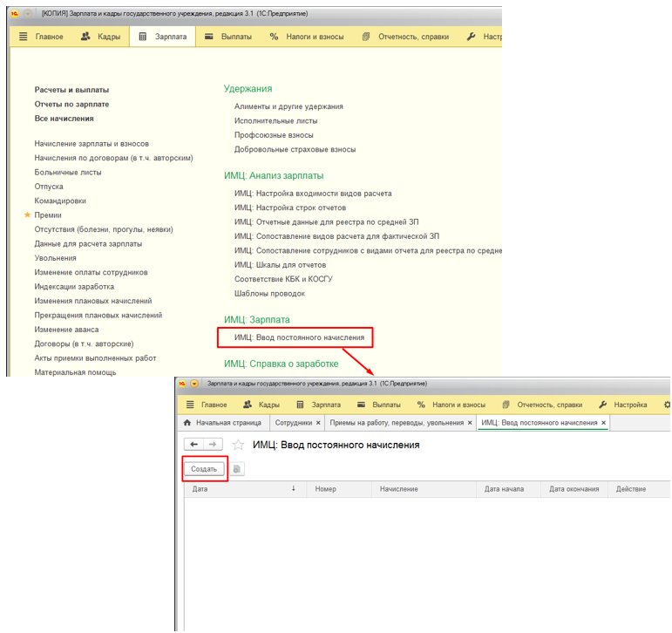
Task: Add the page to favorites with the star icon
Action: pos(238,445)
